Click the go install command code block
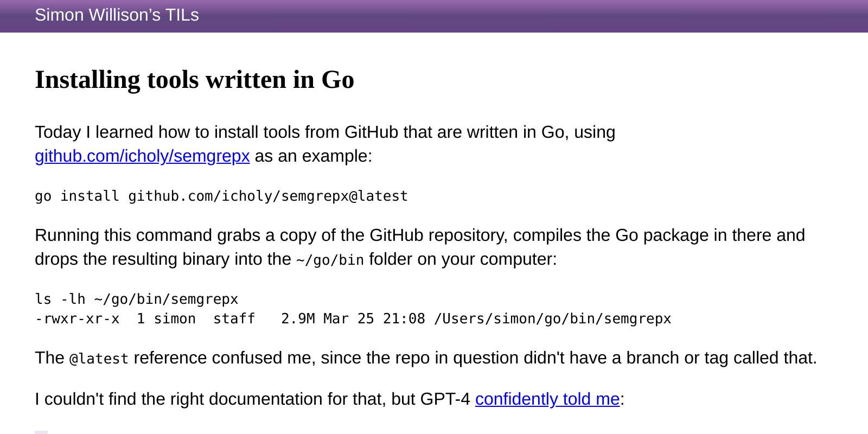This screenshot has height=434, width=868. (x=221, y=196)
